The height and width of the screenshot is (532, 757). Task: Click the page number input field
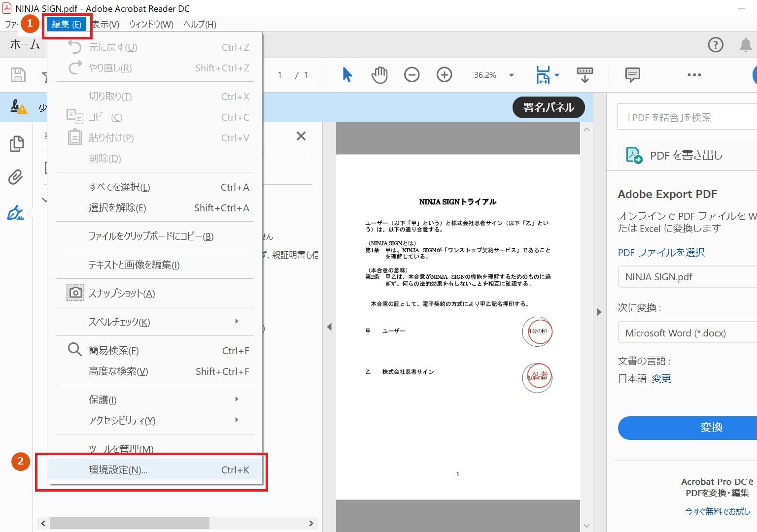[280, 75]
